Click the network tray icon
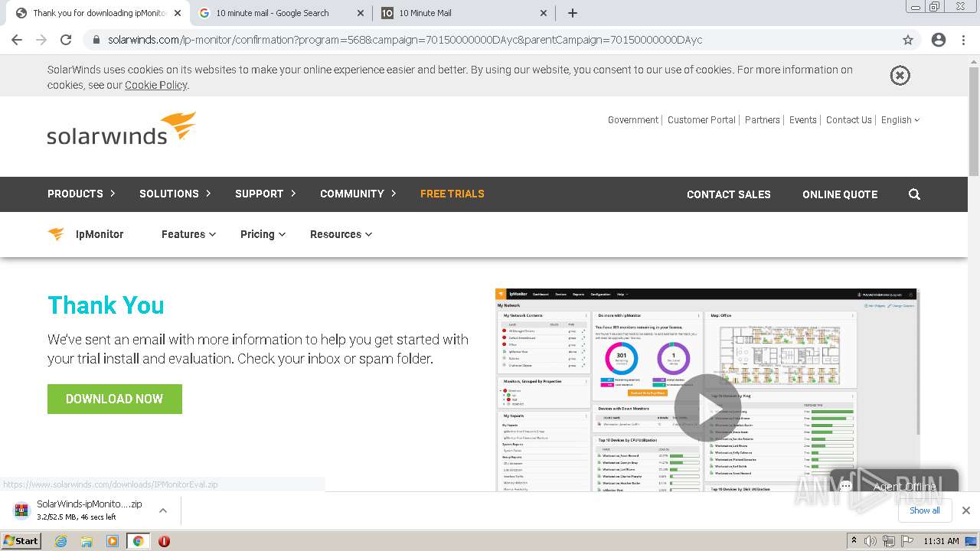Image resolution: width=980 pixels, height=551 pixels. tap(888, 541)
